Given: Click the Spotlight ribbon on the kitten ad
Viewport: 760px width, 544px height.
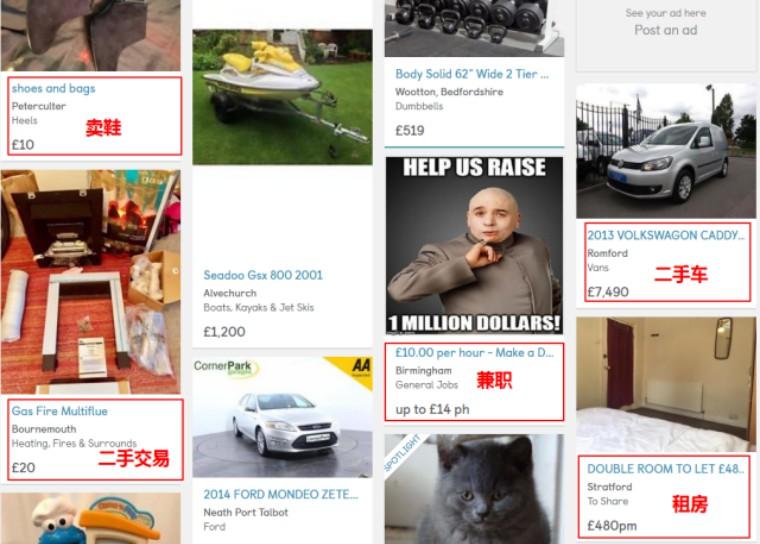Looking at the screenshot, I should 402,453.
